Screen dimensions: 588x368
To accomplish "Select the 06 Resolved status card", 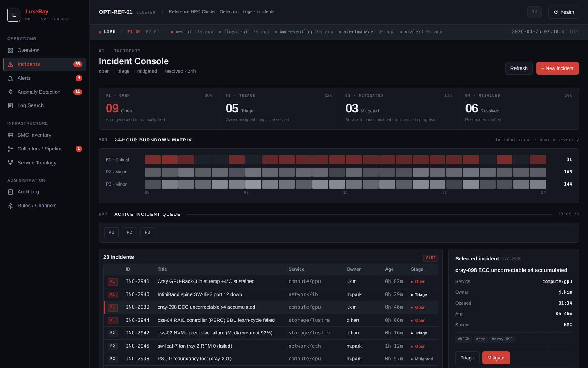I will (x=519, y=108).
